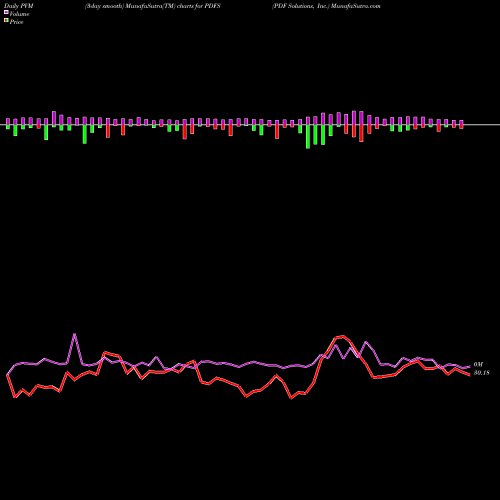This screenshot has width=500, height=500.
Task: Click the Price legend color swatch
Action: click(x=6, y=21)
